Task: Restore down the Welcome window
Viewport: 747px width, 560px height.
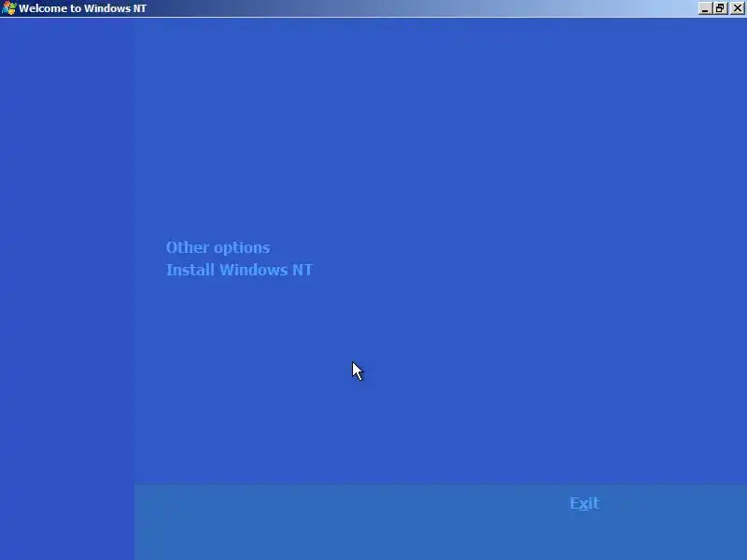Action: tap(720, 8)
